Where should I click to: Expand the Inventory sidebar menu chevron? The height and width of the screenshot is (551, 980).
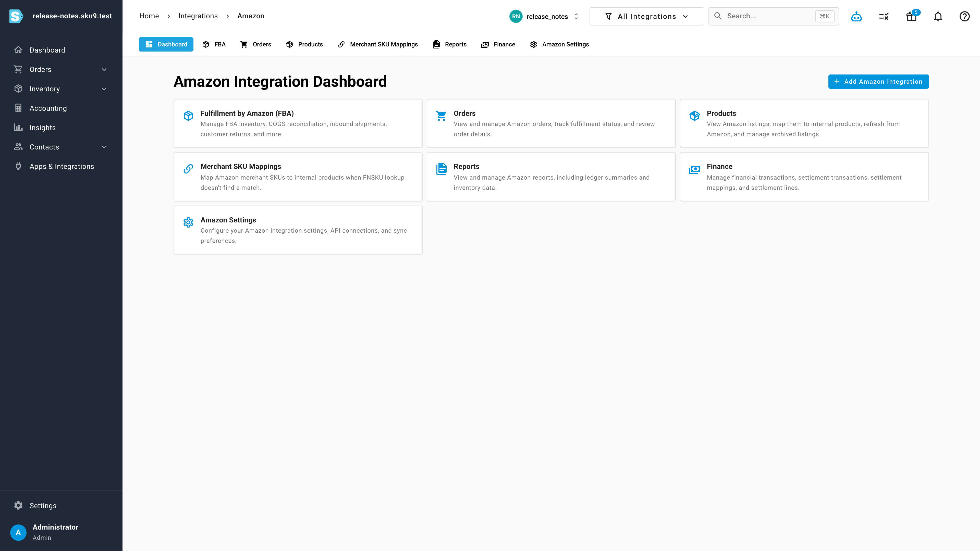click(104, 89)
